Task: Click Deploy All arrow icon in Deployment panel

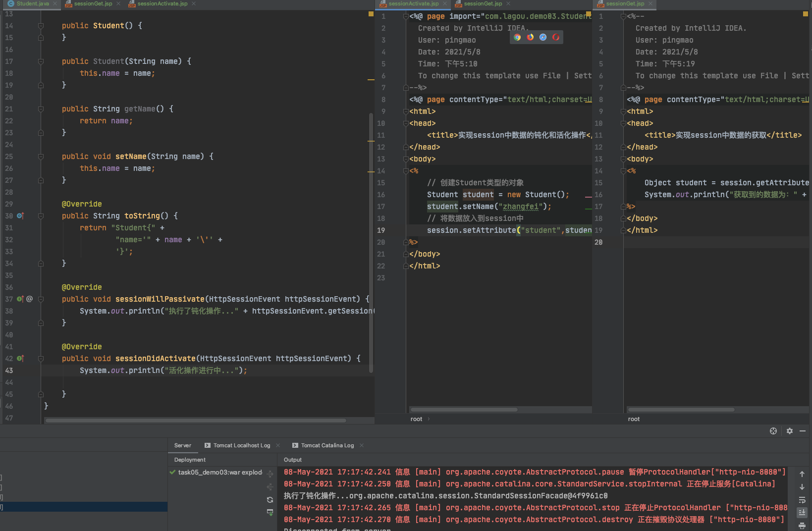Action: [x=270, y=474]
